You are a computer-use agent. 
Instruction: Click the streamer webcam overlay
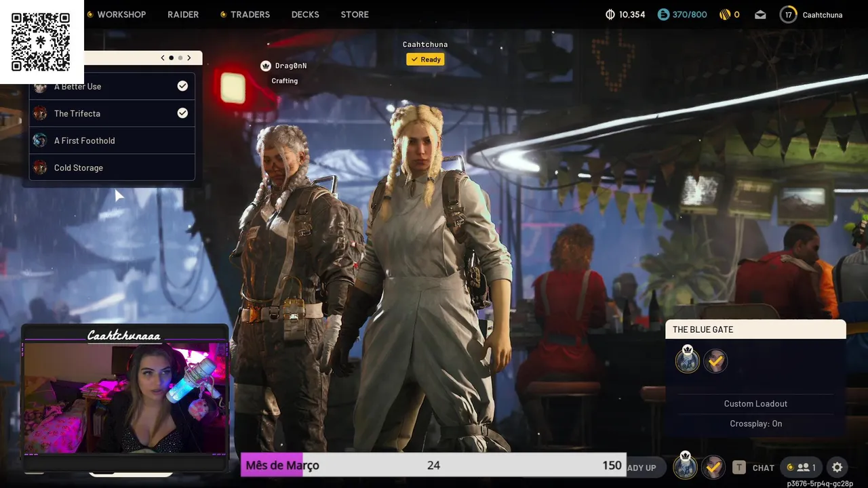coord(125,398)
